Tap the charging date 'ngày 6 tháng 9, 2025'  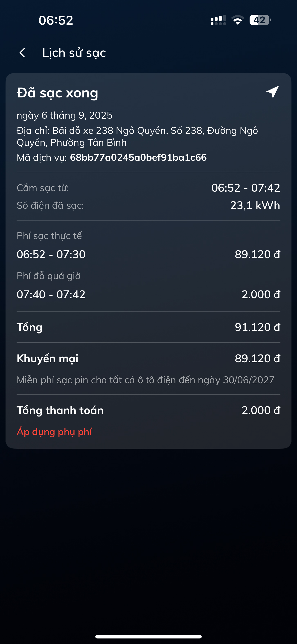coord(64,115)
